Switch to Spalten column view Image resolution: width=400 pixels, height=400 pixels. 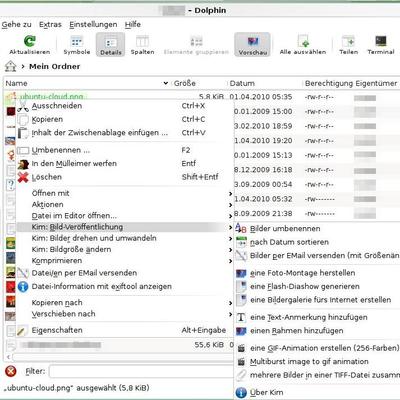click(x=142, y=45)
